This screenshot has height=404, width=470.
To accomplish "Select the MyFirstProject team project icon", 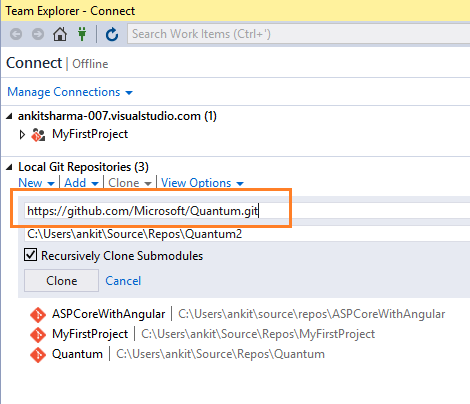I will pyautogui.click(x=38, y=135).
